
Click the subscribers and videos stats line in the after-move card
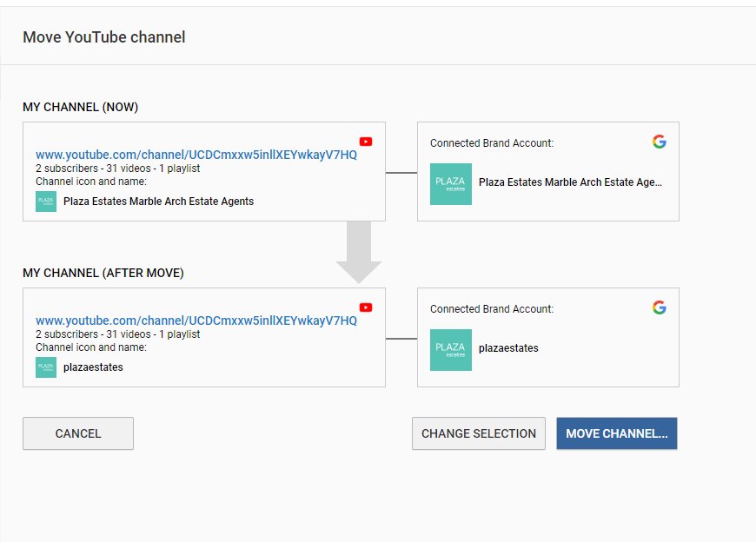click(x=117, y=334)
